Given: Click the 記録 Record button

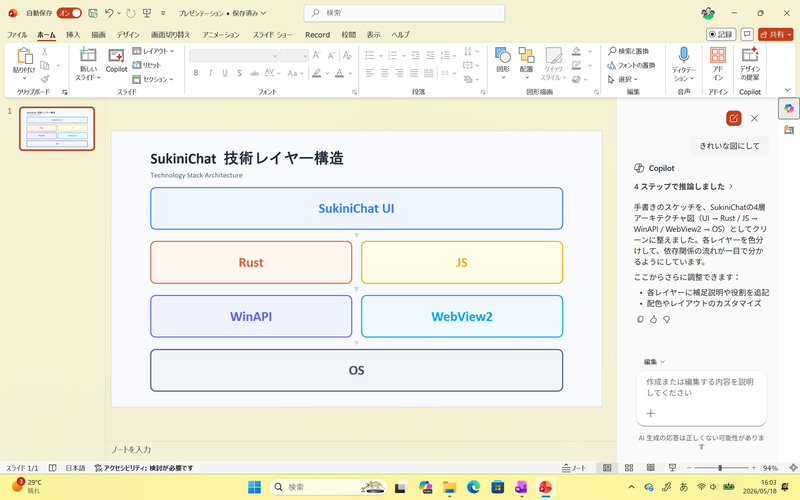Looking at the screenshot, I should 721,34.
